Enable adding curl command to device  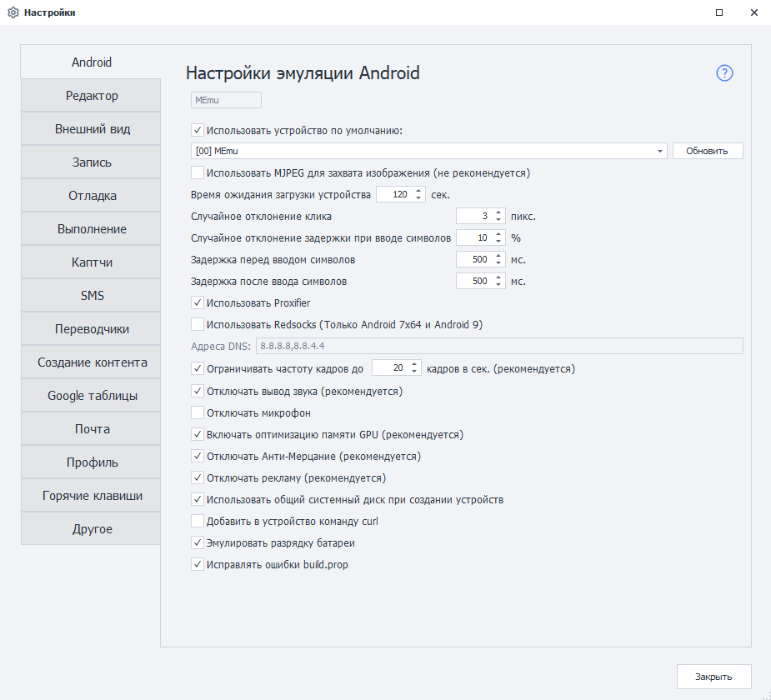(x=197, y=521)
